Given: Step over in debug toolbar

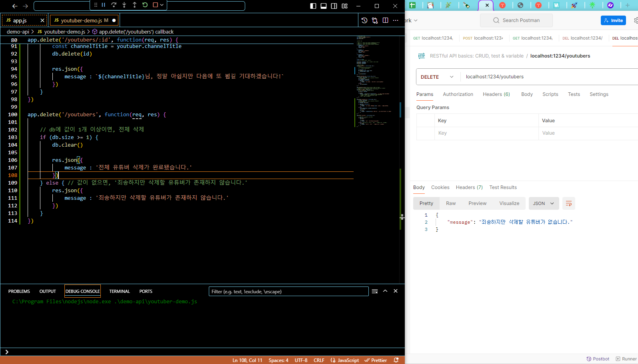Looking at the screenshot, I should [x=114, y=5].
